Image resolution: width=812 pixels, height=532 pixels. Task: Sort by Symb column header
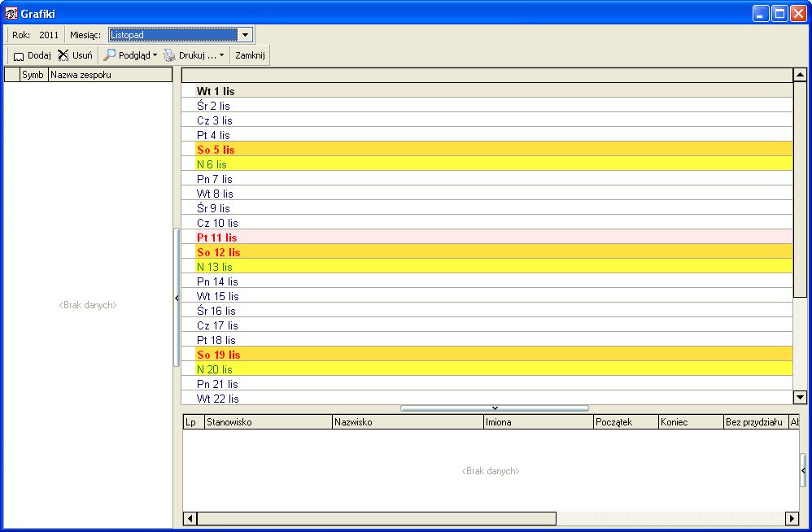(x=34, y=75)
